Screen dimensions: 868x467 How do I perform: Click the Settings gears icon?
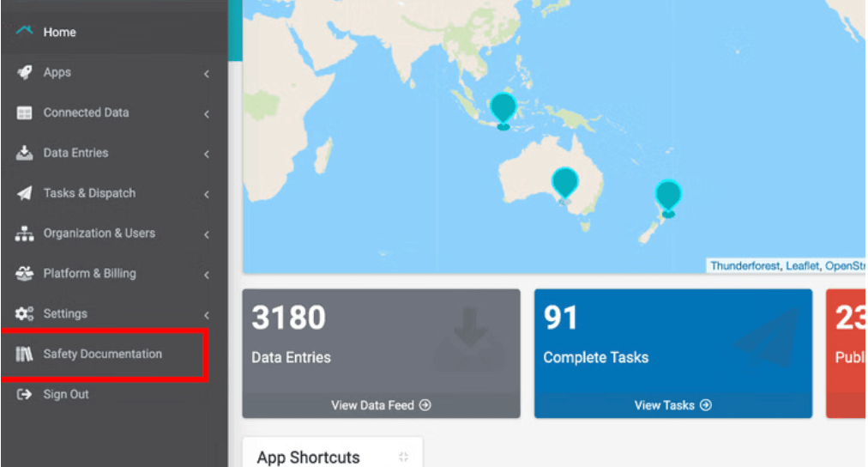(x=25, y=314)
